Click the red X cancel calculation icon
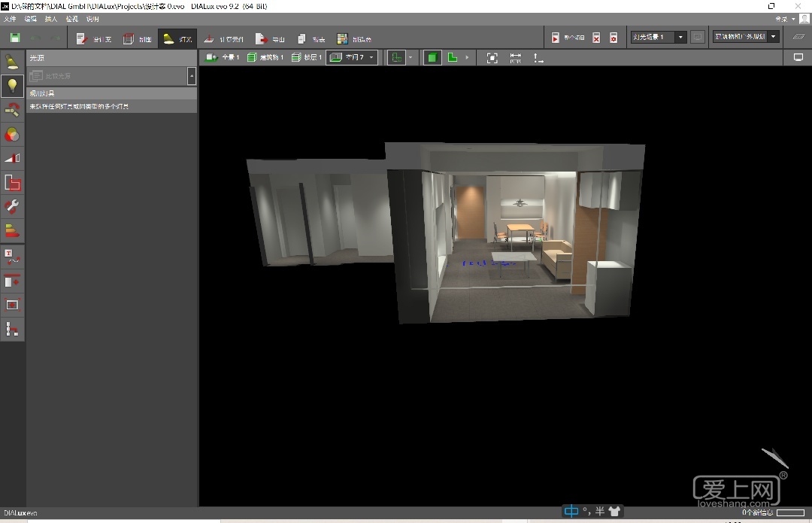This screenshot has width=812, height=523. [x=596, y=38]
